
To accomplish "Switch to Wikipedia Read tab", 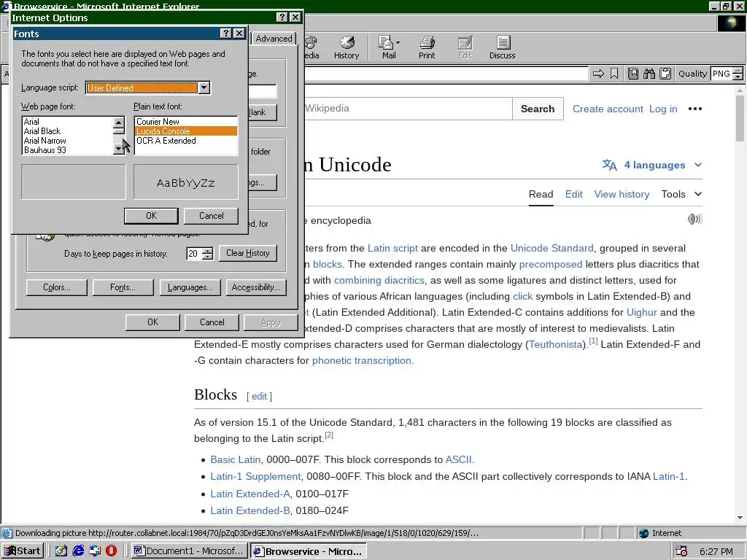I will pos(541,194).
